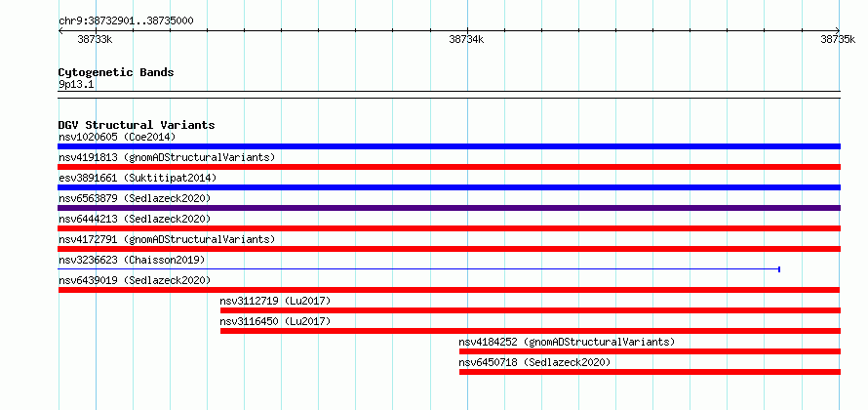Image resolution: width=868 pixels, height=410 pixels.
Task: Click the 38733k ruler label
Action: tap(96, 39)
